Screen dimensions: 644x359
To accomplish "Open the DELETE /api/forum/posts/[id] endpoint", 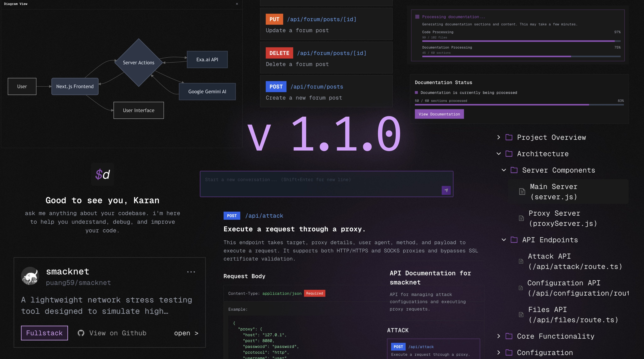I will click(326, 58).
